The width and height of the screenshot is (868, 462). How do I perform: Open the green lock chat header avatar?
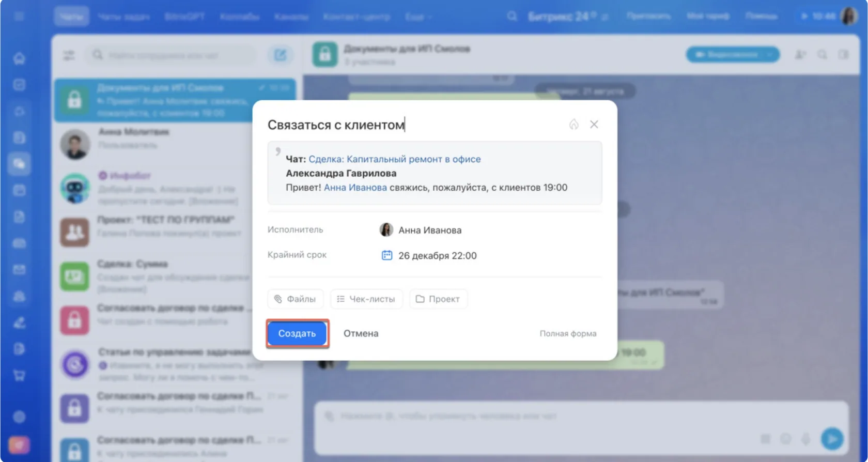325,54
